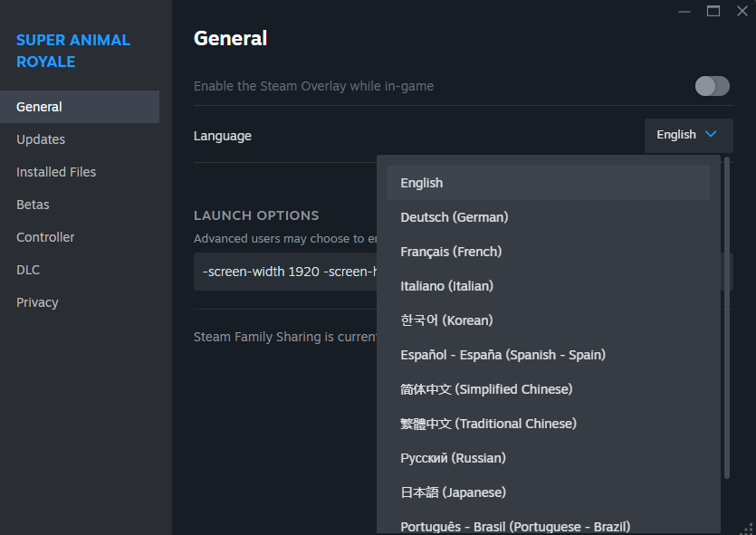Go to the Updates section

pyautogui.click(x=80, y=139)
